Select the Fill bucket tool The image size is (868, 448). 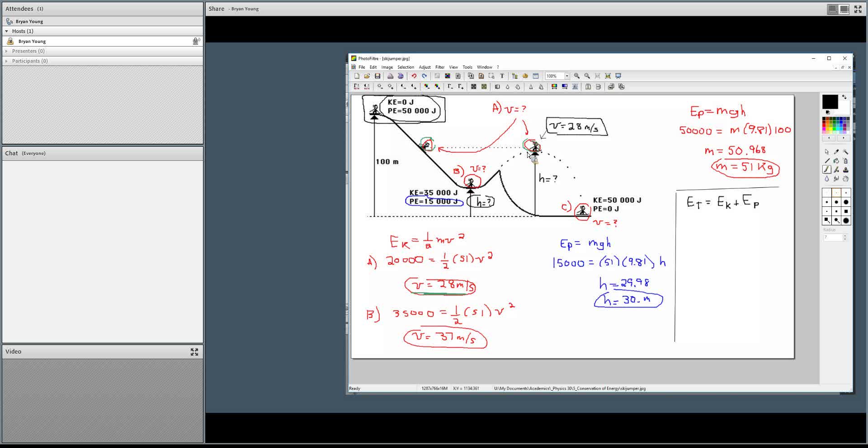(x=836, y=161)
